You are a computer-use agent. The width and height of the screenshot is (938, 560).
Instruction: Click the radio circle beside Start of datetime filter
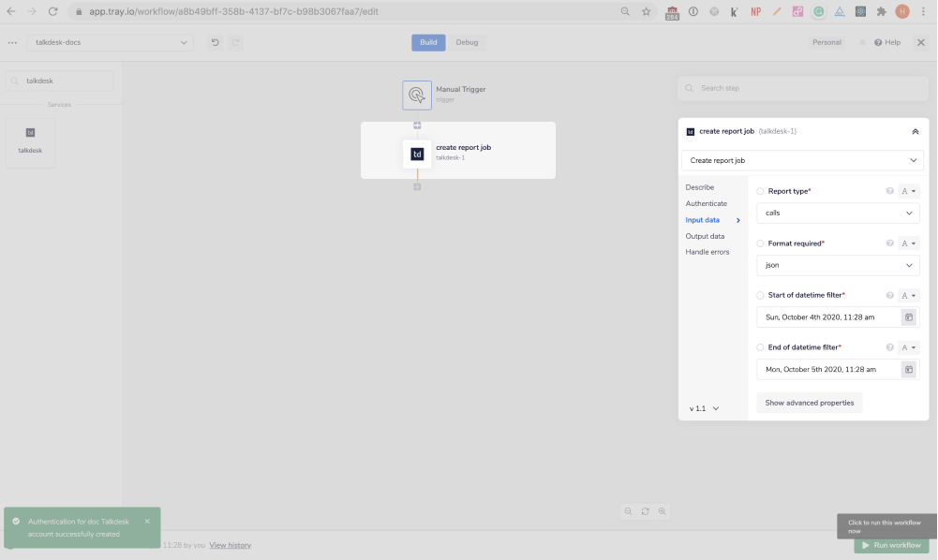(x=760, y=294)
